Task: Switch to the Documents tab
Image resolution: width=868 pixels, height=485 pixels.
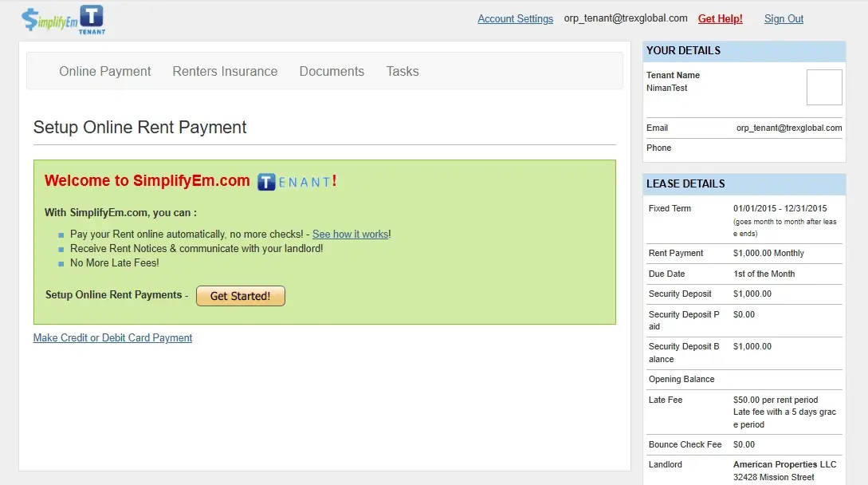Action: coord(332,71)
